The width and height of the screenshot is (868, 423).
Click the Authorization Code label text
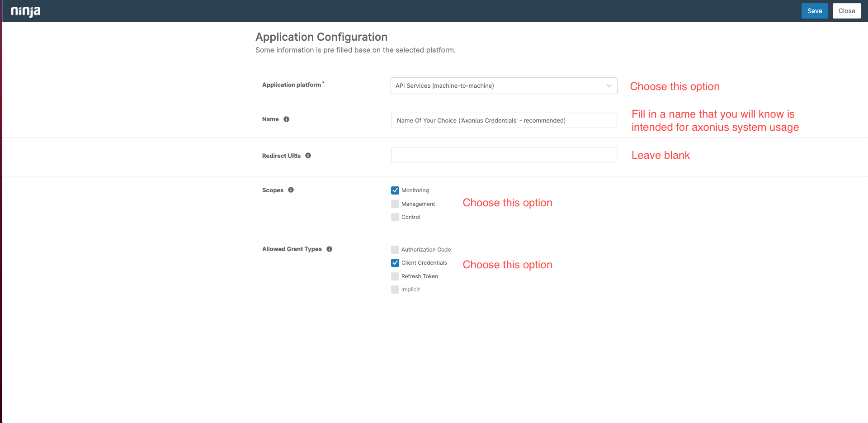426,250
